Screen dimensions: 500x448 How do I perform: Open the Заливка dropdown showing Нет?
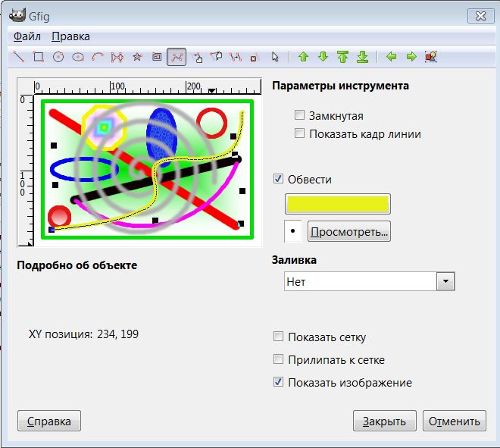[x=369, y=282]
